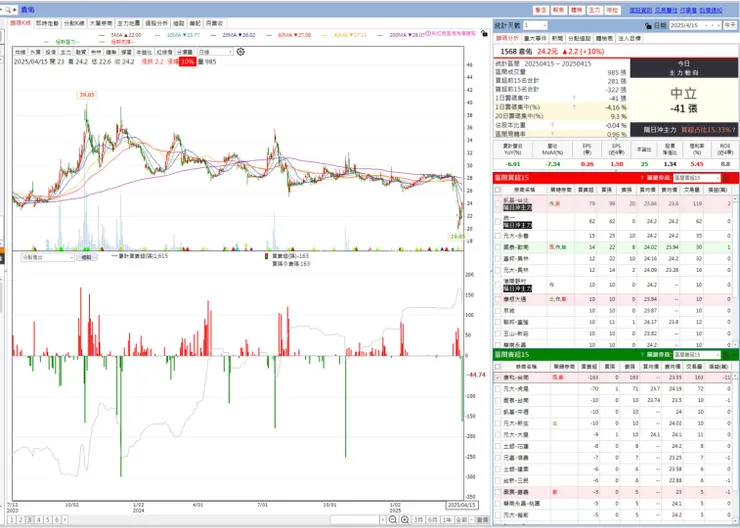Click the 今天 button
The height and width of the screenshot is (528, 740).
click(x=730, y=25)
